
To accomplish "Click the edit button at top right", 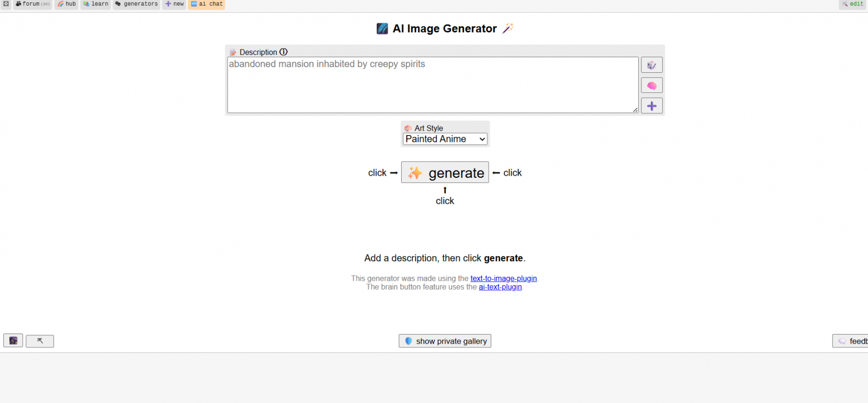I will (853, 4).
